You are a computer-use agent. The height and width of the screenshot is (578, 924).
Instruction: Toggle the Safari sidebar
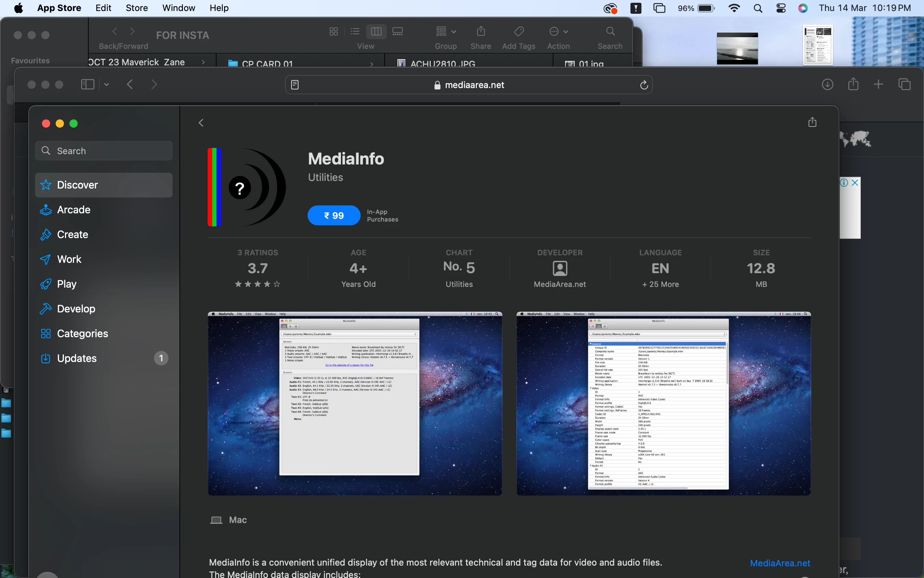(87, 85)
